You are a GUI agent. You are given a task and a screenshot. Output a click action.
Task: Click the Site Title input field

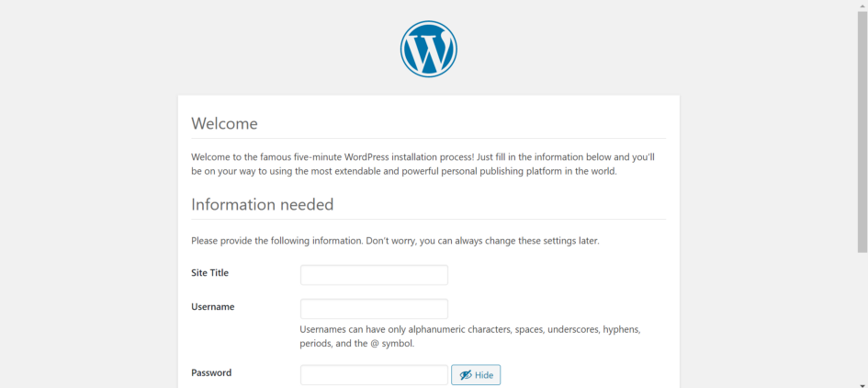374,275
